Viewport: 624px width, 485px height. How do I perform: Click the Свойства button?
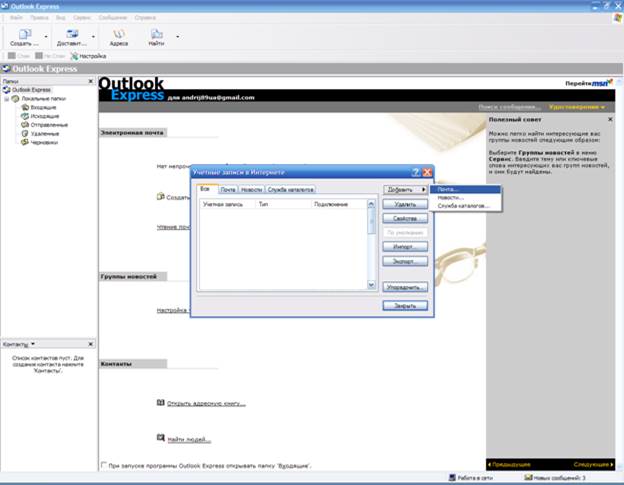[x=405, y=218]
